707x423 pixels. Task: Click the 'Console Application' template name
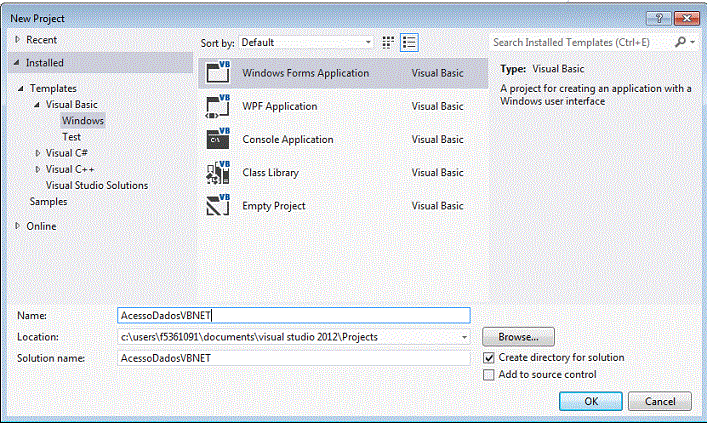[288, 139]
